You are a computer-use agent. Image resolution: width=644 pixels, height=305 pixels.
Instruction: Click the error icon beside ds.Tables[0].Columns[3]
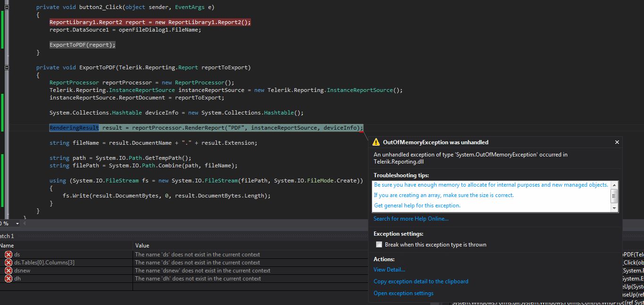point(8,263)
